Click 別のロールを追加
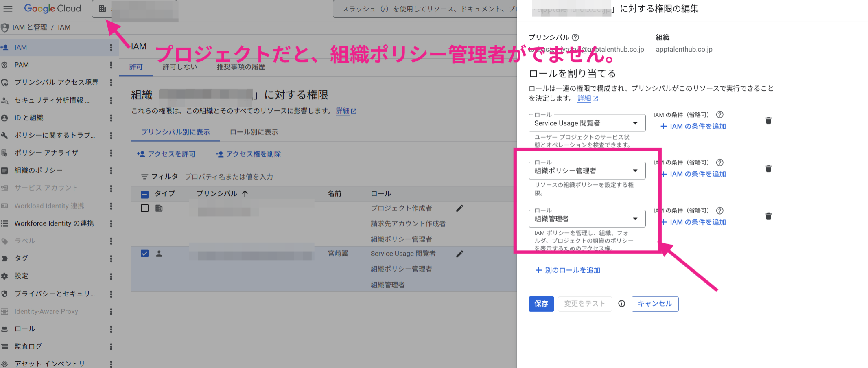The image size is (868, 368). tap(568, 270)
